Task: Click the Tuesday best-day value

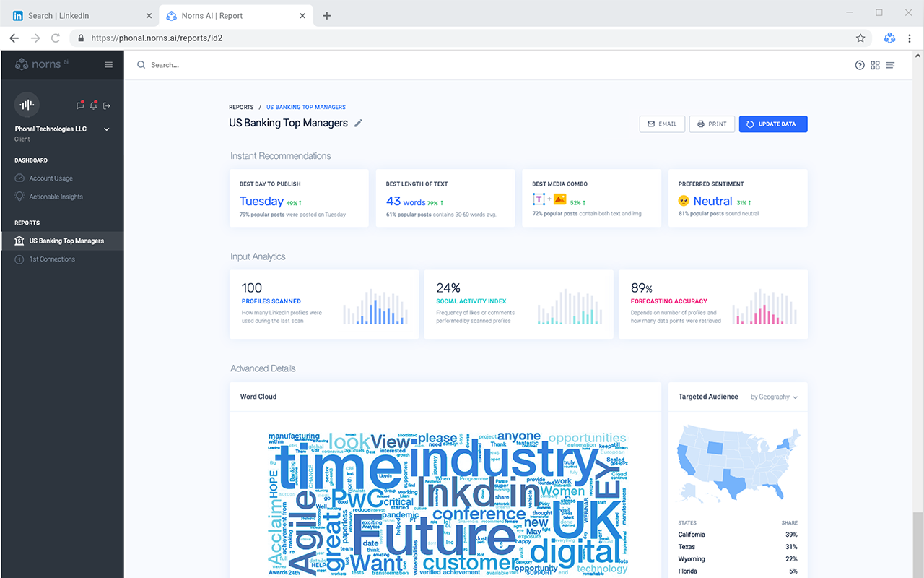Action: 261,202
